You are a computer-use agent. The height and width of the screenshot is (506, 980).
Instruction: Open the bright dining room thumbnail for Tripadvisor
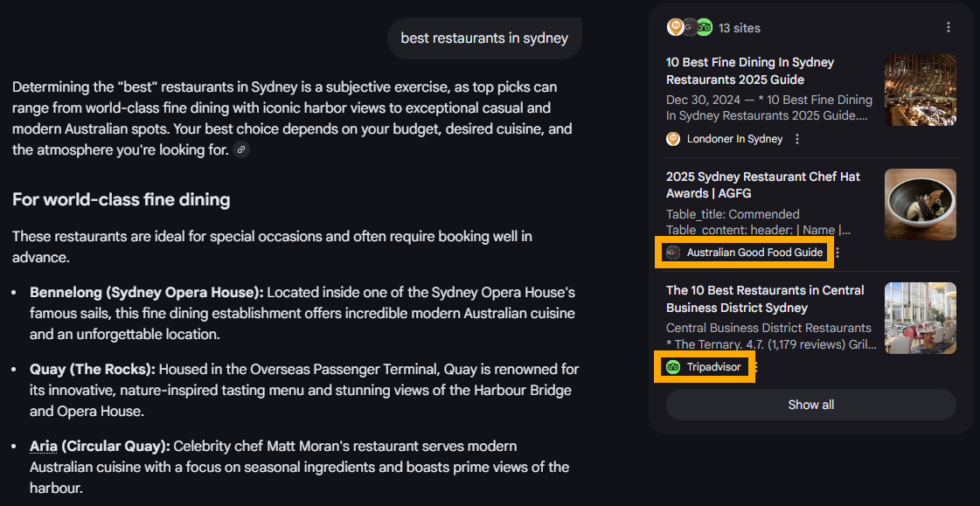pos(920,318)
